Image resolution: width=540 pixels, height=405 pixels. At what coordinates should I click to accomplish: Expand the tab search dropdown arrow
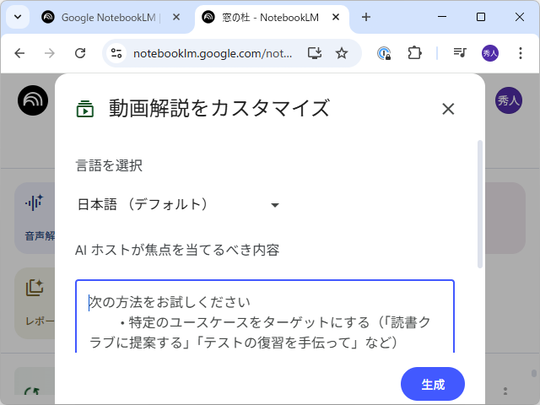[18, 17]
